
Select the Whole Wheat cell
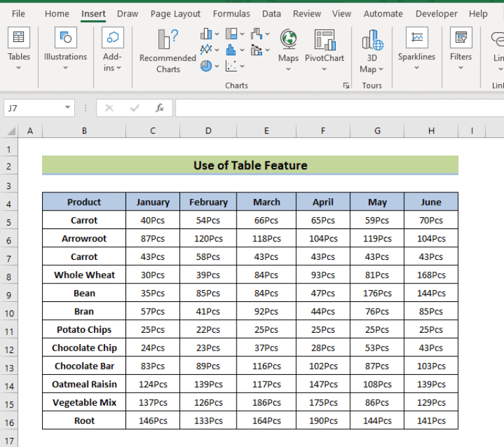point(84,275)
